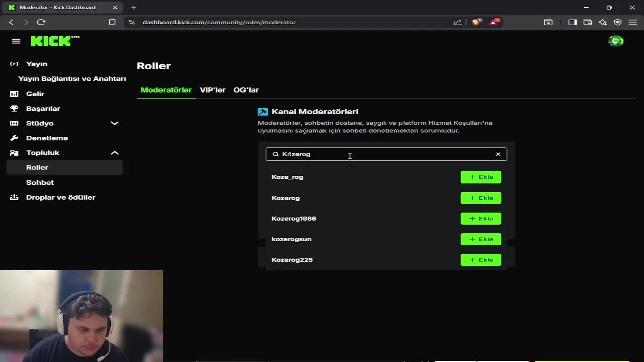
Task: Switch to the OG'lar tab
Action: pos(246,90)
